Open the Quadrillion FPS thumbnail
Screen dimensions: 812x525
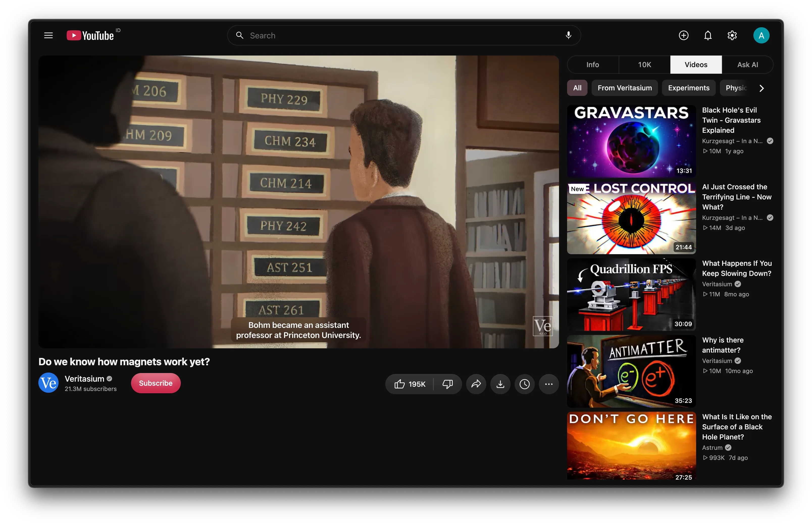pos(631,295)
